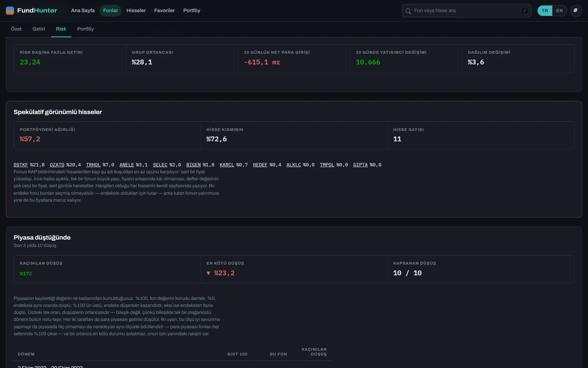
Task: Toggle the dark theme icon button
Action: (576, 11)
